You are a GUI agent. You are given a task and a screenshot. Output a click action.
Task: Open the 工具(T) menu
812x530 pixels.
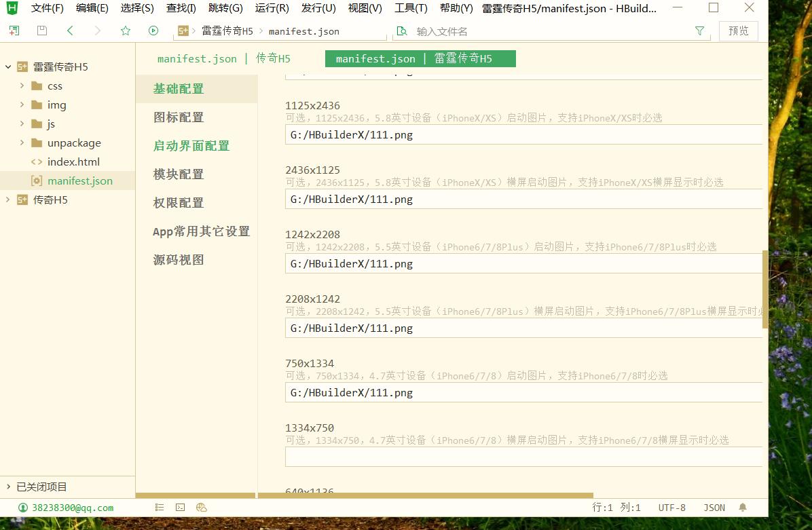(411, 8)
